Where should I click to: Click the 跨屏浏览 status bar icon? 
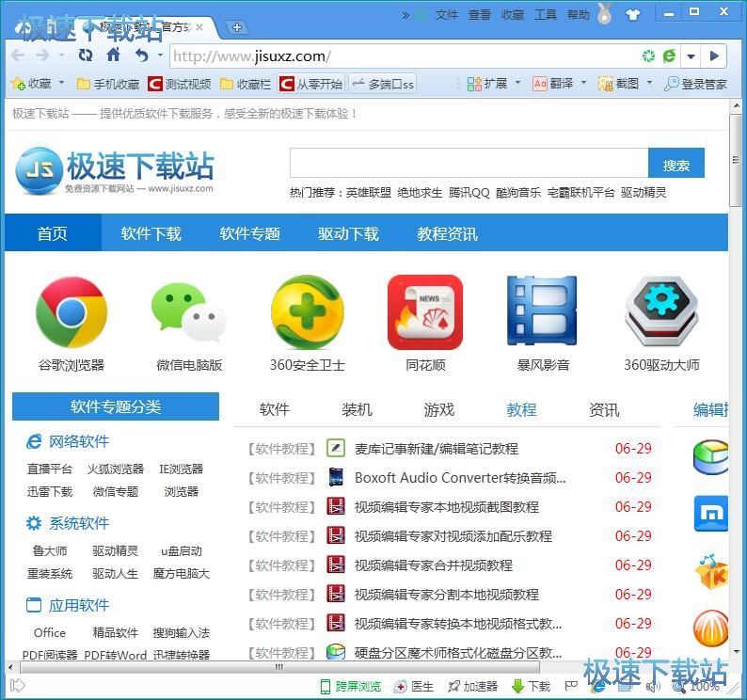click(x=351, y=686)
